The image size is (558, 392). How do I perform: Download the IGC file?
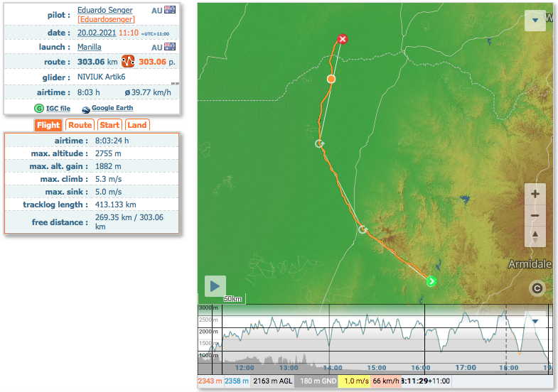58,108
